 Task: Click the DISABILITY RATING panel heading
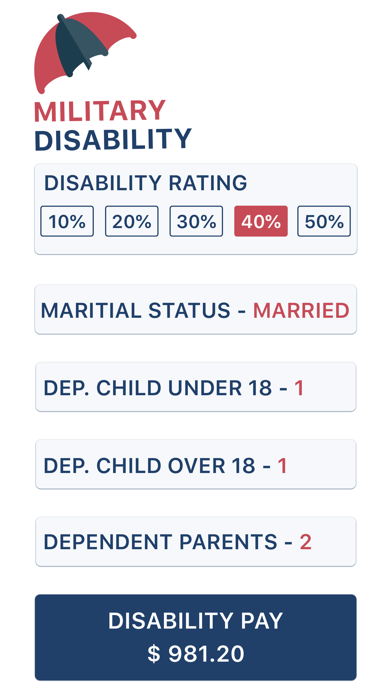tap(146, 183)
